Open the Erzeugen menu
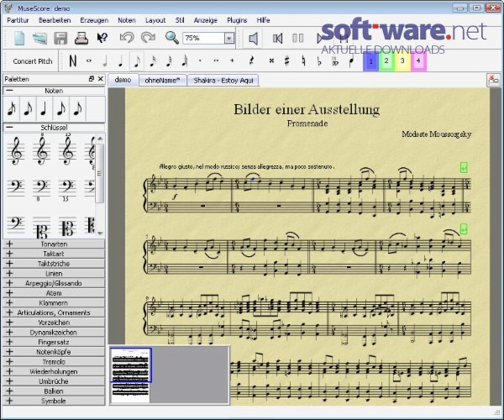The height and width of the screenshot is (420, 504). pyautogui.click(x=94, y=20)
